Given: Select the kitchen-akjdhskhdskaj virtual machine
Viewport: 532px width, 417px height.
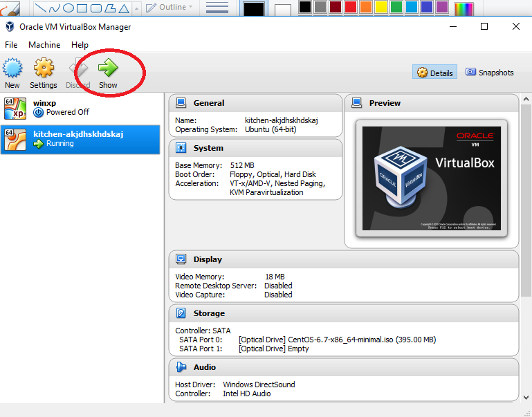Looking at the screenshot, I should [80, 139].
